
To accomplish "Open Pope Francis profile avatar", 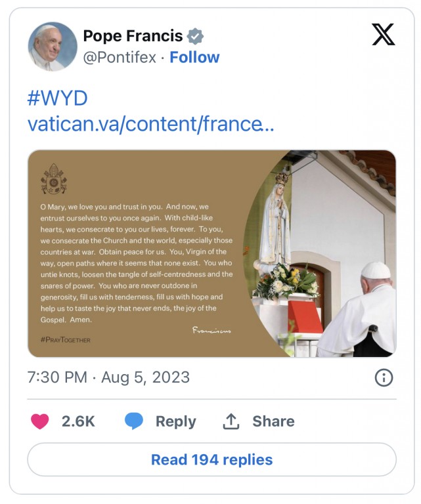I will point(52,47).
